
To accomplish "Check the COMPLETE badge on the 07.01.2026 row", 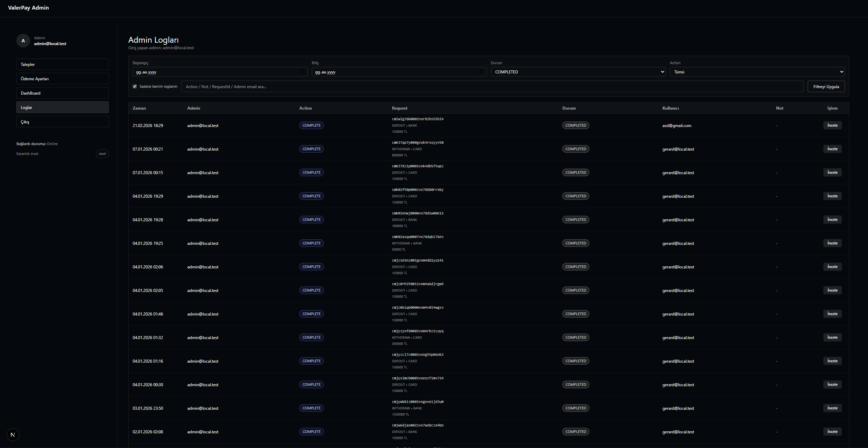I will pyautogui.click(x=311, y=149).
